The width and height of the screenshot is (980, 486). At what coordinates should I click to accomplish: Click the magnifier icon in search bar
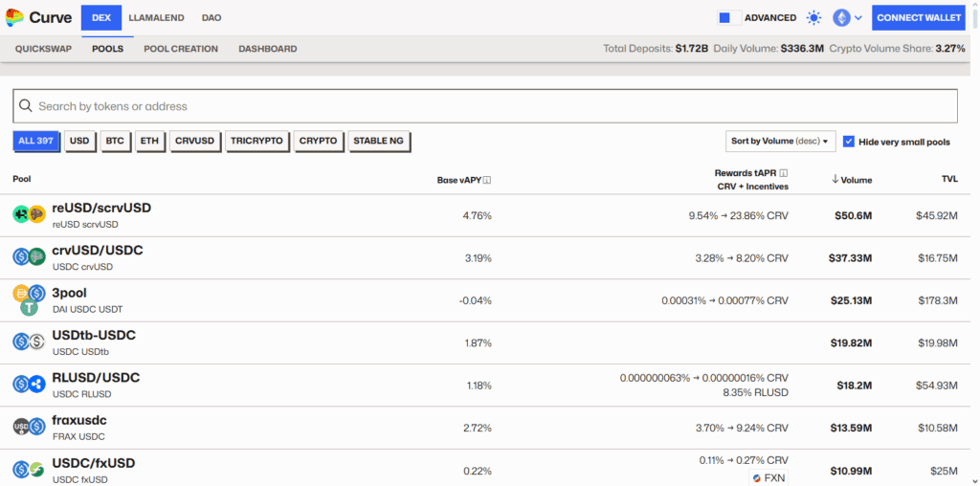click(26, 106)
